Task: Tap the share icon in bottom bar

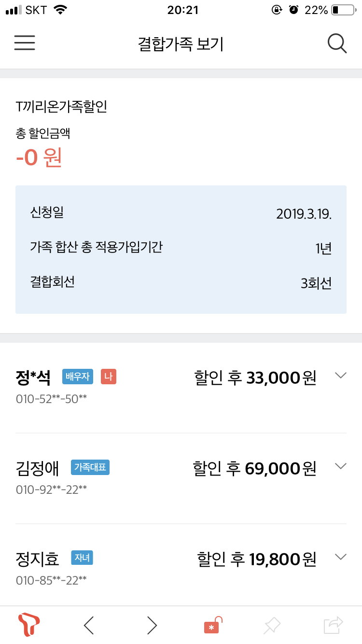Action: (333, 625)
